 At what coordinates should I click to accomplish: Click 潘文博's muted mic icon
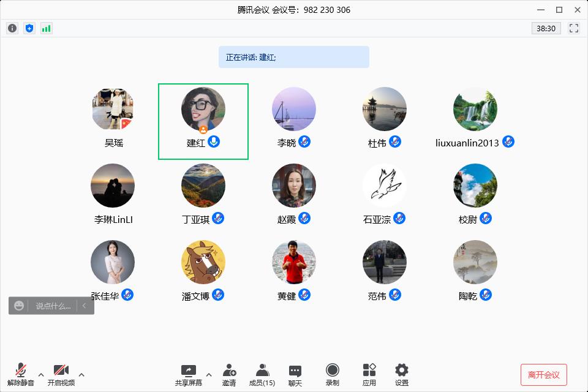[x=218, y=295]
